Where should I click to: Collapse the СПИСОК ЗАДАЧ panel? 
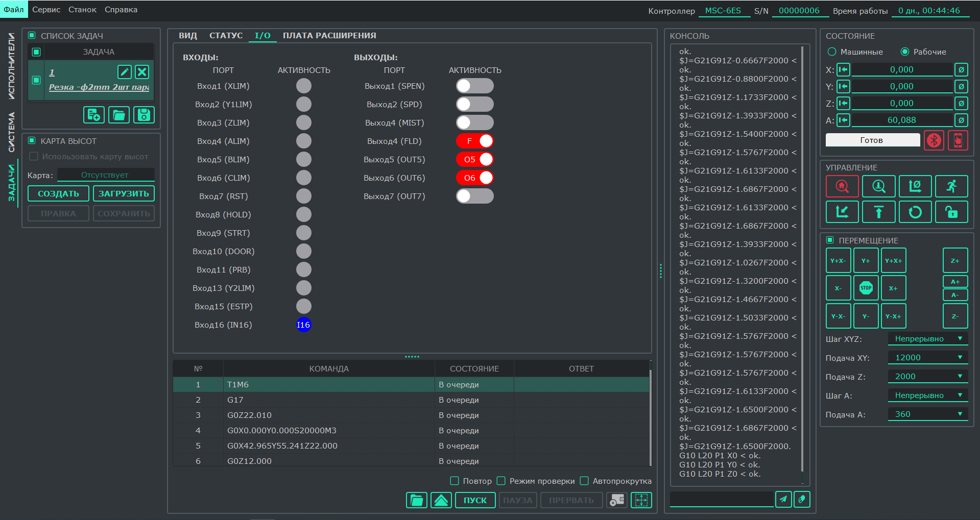pyautogui.click(x=32, y=35)
